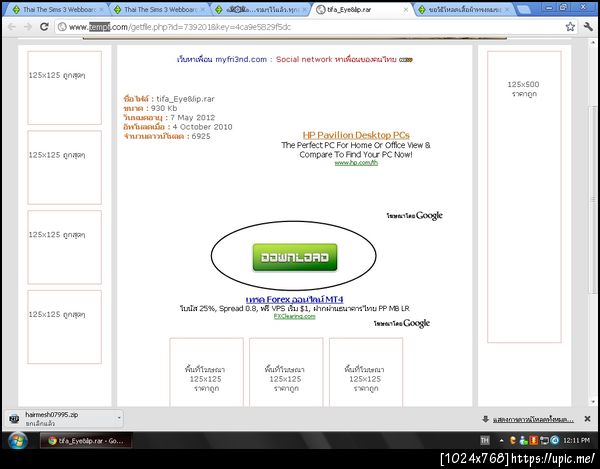The image size is (600, 469).
Task: Open the new tab button
Action: pyautogui.click(x=524, y=10)
